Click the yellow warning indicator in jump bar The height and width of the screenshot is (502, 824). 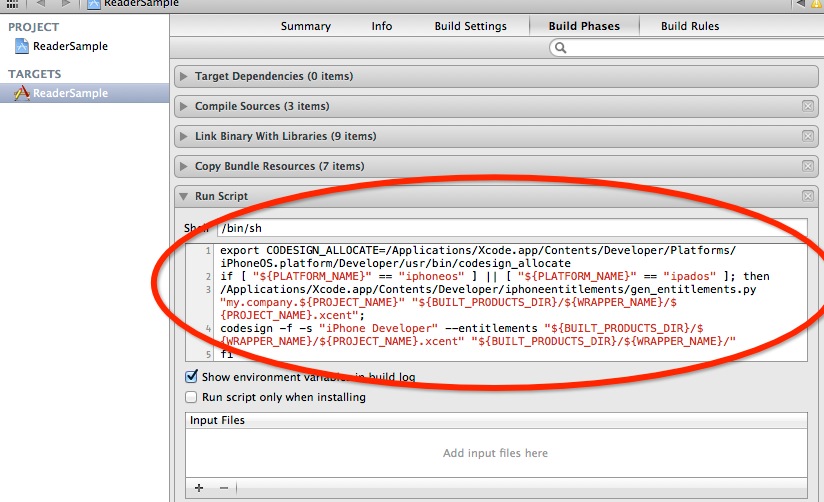click(x=816, y=3)
